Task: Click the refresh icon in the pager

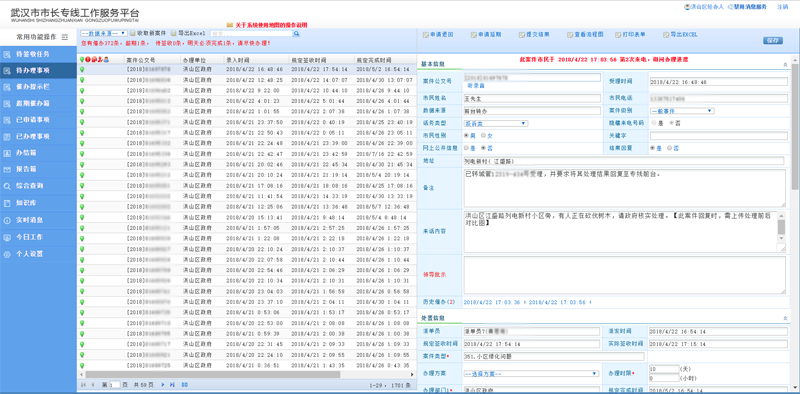Action: pyautogui.click(x=185, y=384)
